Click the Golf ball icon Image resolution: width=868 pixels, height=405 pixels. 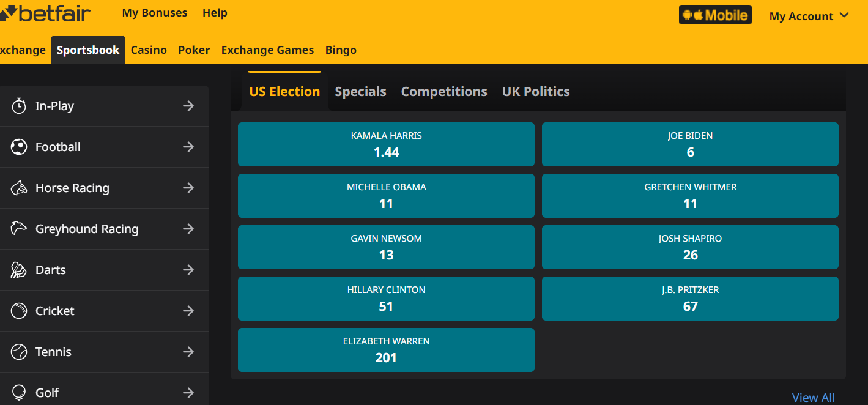(x=19, y=392)
